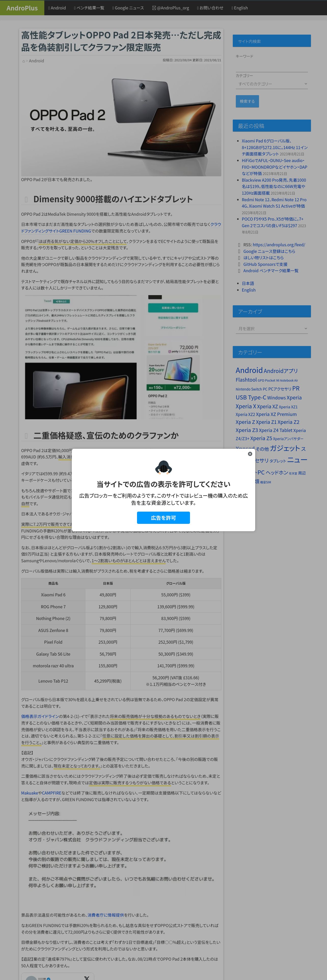Image resolution: width=327 pixels, height=980 pixels.
Task: Click the 検索する button
Action: pyautogui.click(x=248, y=101)
